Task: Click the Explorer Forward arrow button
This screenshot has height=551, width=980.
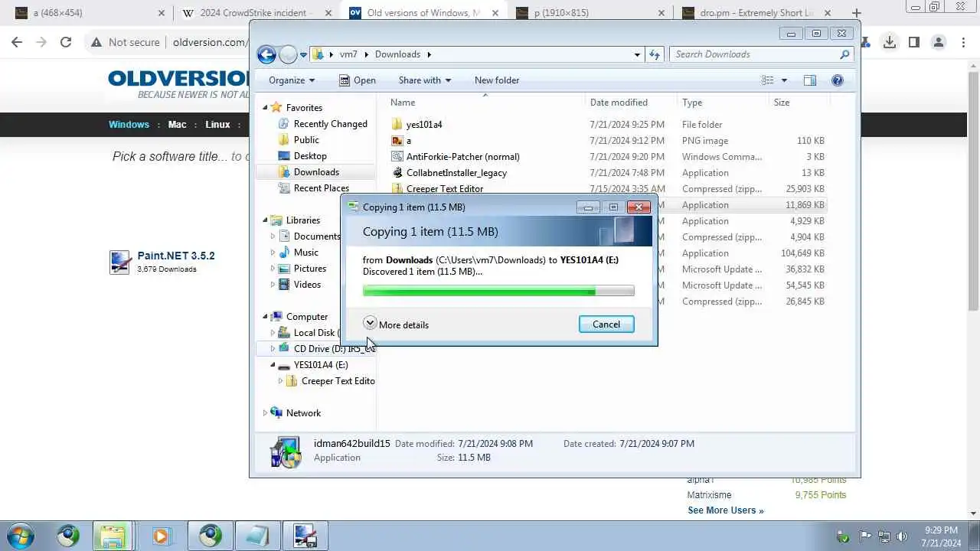Action: coord(288,54)
